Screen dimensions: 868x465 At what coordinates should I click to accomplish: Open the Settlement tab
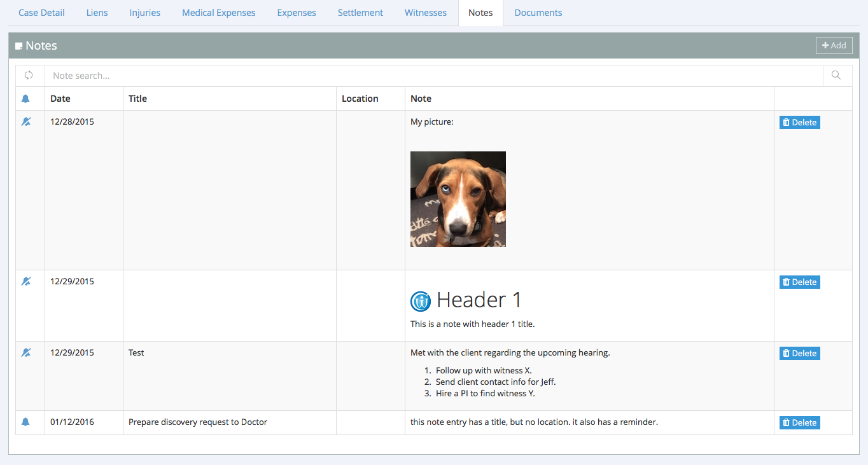(x=361, y=13)
